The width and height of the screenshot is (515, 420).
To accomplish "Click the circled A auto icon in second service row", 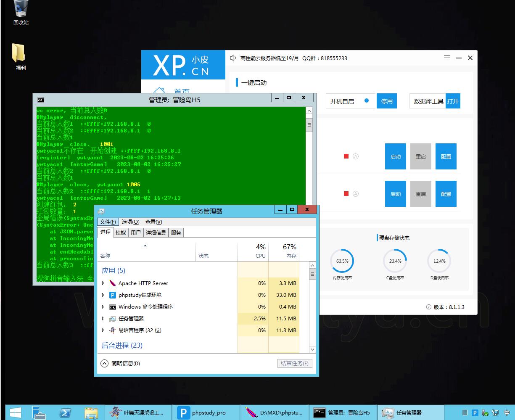I will 356,194.
